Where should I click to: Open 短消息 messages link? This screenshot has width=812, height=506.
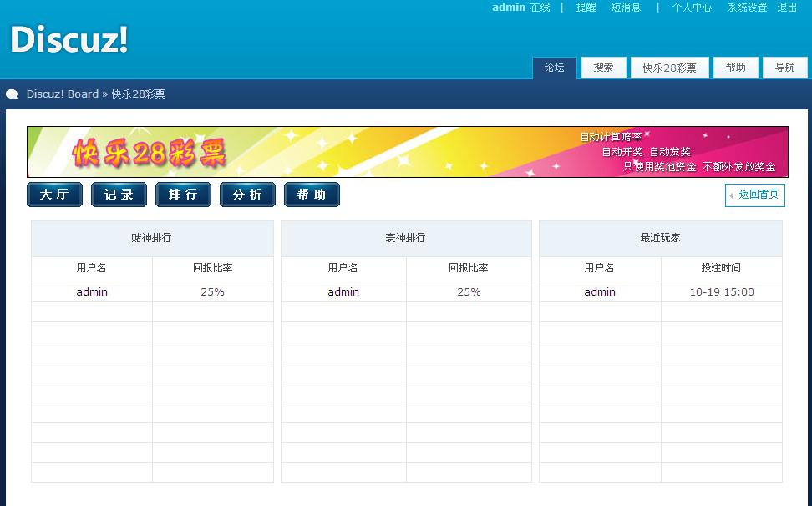click(626, 8)
